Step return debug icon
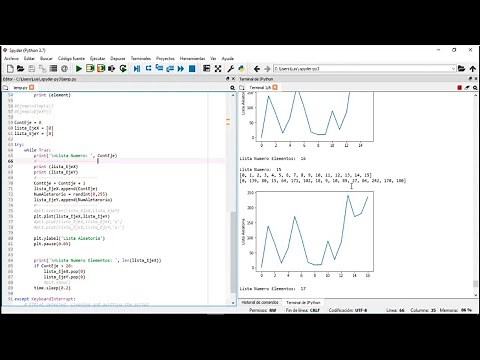This screenshot has height=360, width=480. click(170, 69)
